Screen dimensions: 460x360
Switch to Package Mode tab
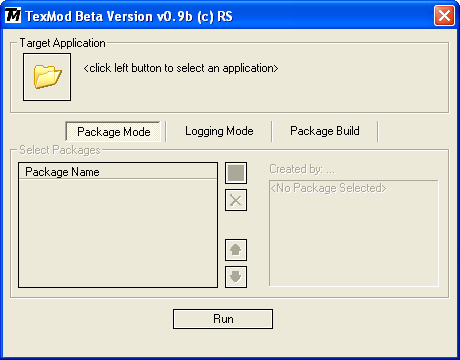pyautogui.click(x=113, y=132)
